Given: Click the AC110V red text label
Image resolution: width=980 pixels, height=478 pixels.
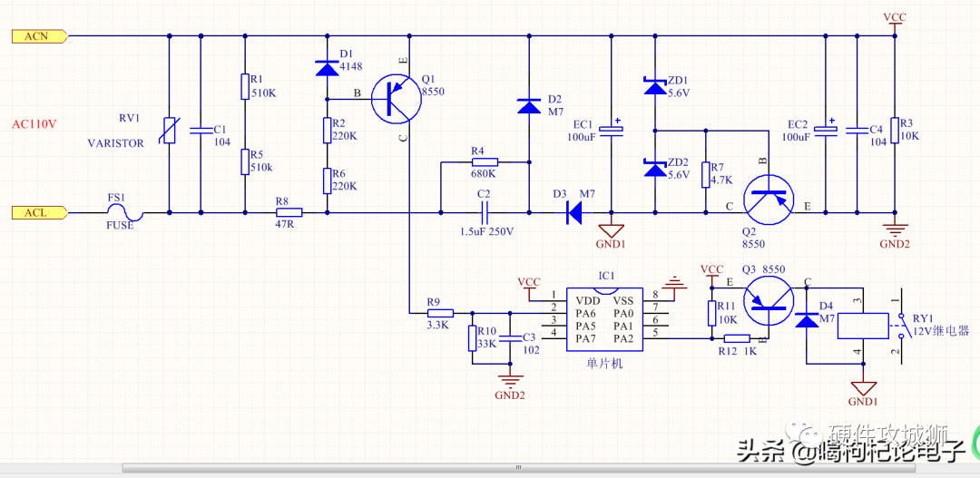Looking at the screenshot, I should (x=35, y=123).
